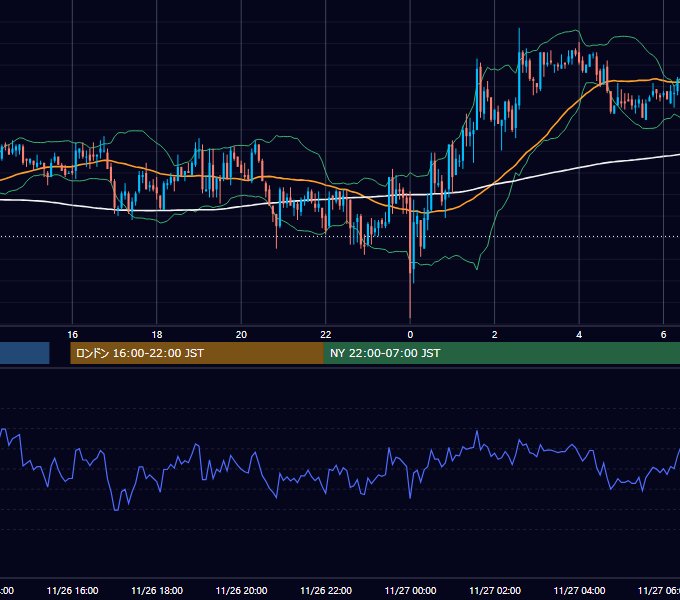Select the blue session bar left of ロンドン
680x600 pixels.
pos(25,353)
